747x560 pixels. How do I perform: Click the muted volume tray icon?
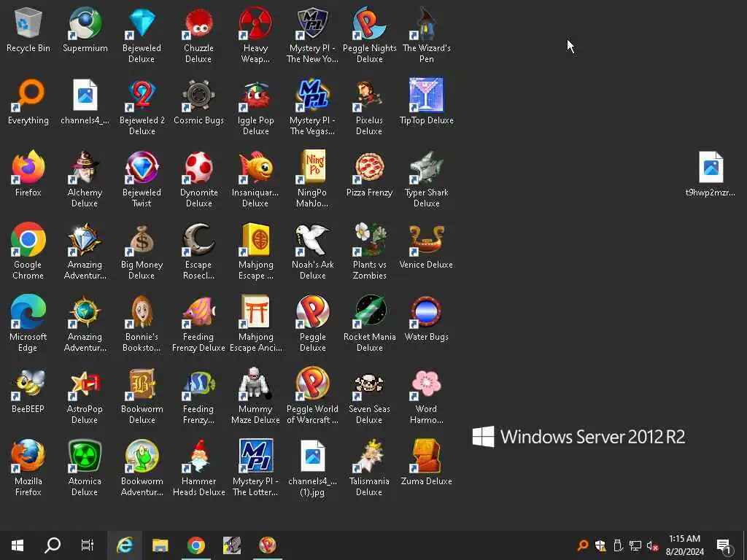[652, 545]
